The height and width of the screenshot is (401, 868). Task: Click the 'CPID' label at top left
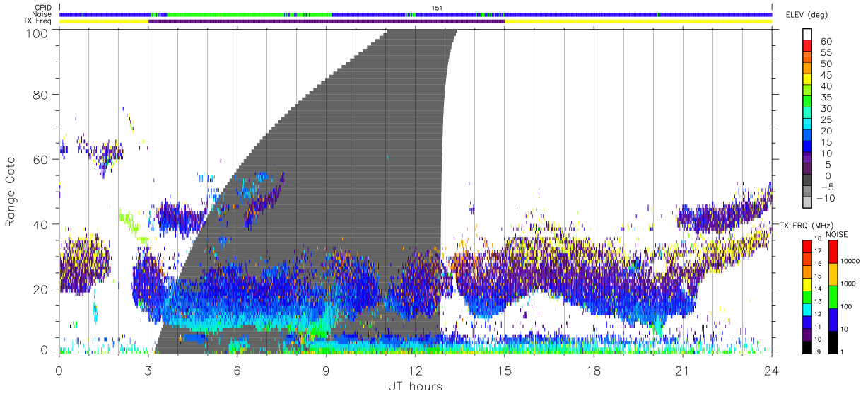tap(43, 7)
